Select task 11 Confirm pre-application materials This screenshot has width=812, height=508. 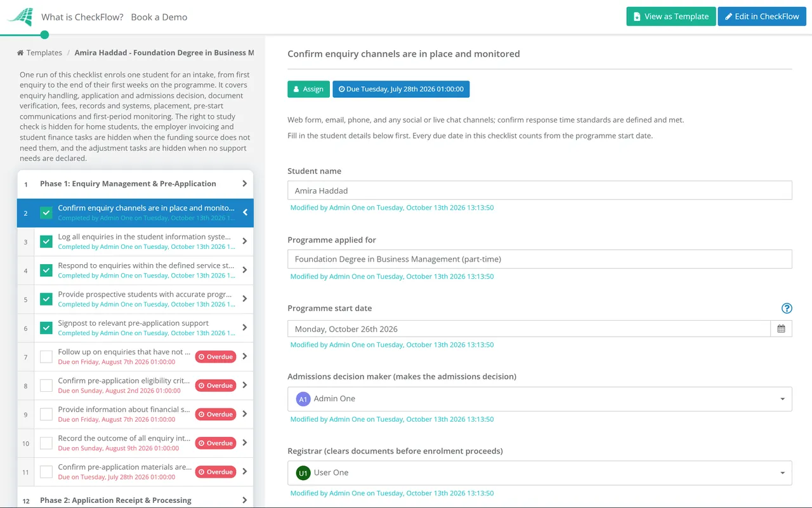pyautogui.click(x=135, y=472)
